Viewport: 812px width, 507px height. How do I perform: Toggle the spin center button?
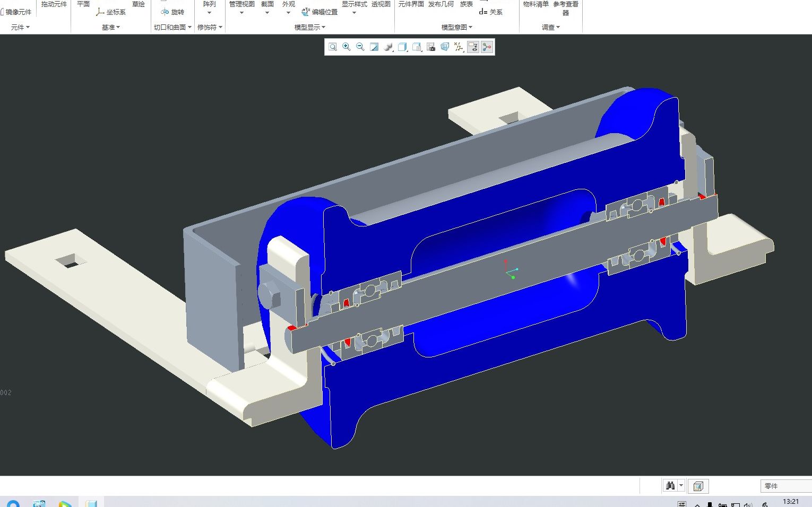tap(487, 47)
